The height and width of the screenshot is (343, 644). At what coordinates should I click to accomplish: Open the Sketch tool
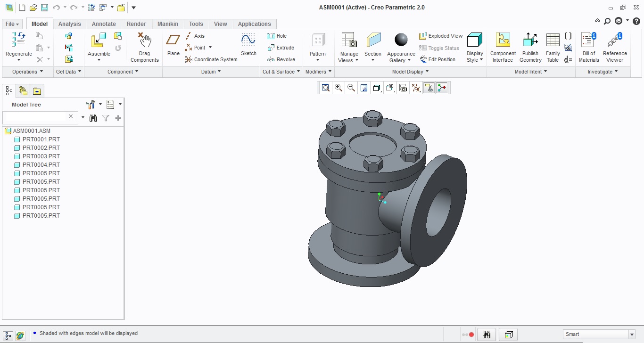[248, 44]
